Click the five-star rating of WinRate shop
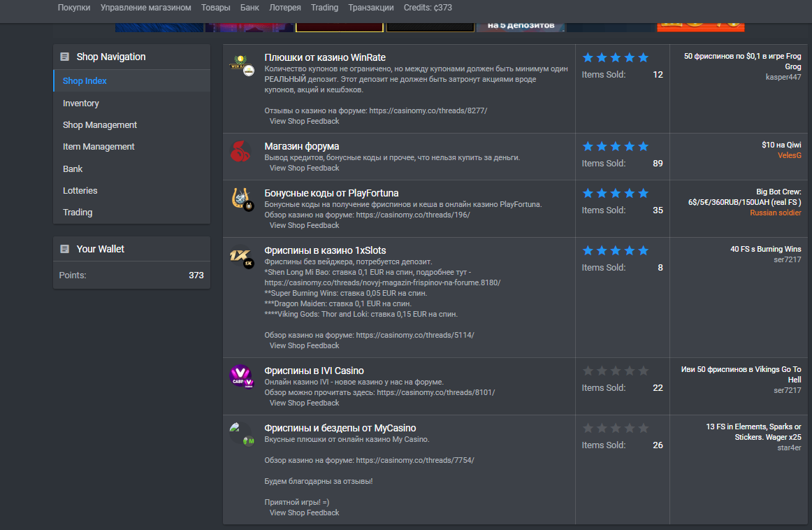Viewport: 812px width, 530px height. 615,57
